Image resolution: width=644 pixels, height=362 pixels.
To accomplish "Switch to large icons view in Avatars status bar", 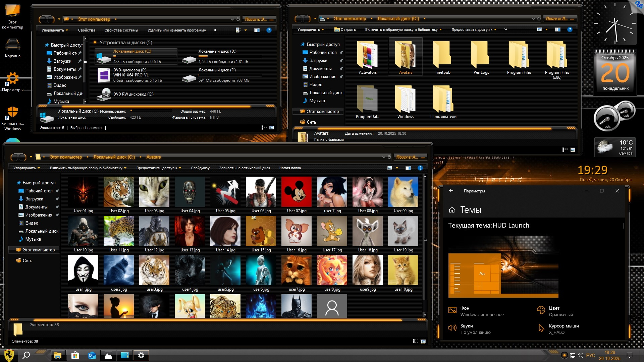I will (423, 341).
